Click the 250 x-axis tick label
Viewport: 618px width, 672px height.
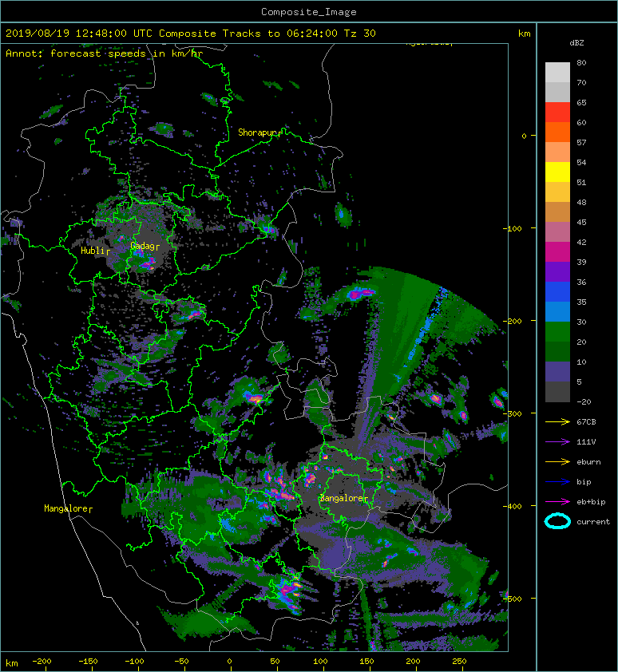459,662
